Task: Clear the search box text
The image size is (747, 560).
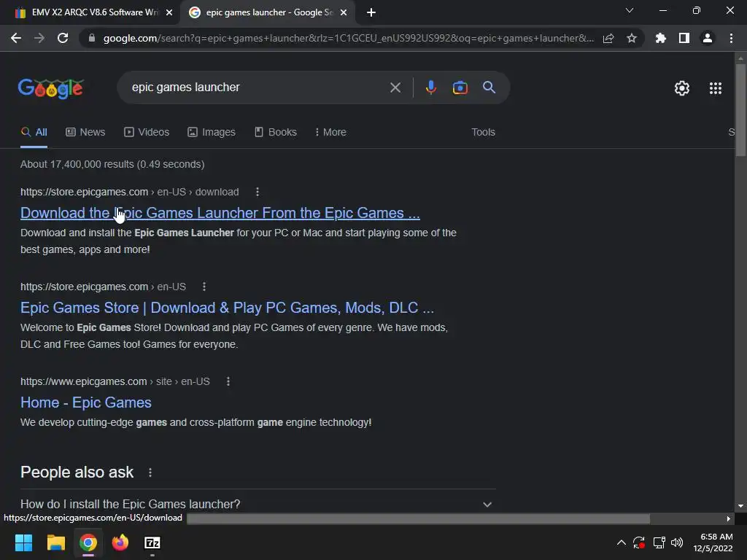Action: tap(395, 87)
